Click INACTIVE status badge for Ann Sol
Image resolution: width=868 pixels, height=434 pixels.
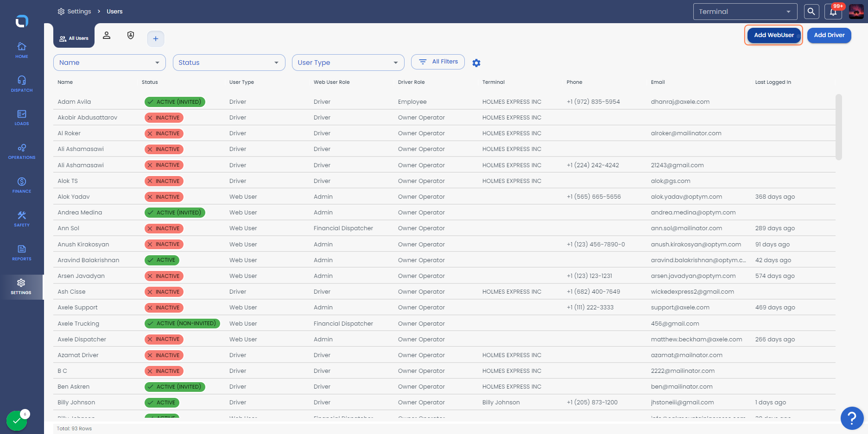pyautogui.click(x=164, y=228)
